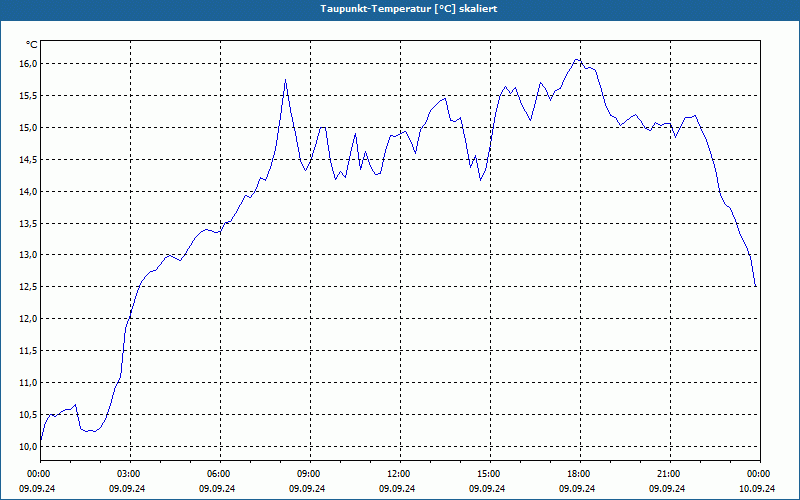Click the "09.09.24" date under 12:00
This screenshot has height=500, width=800.
(x=397, y=488)
